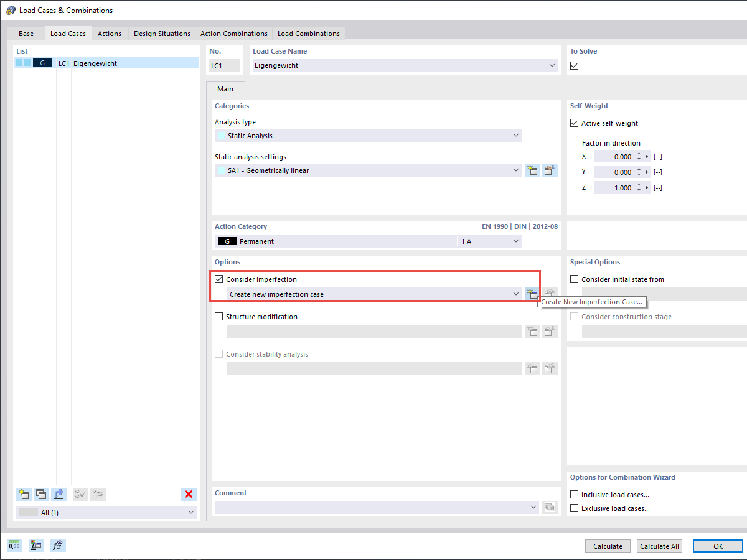The image size is (747, 560).
Task: Open the Load Case Name dropdown
Action: tap(552, 65)
